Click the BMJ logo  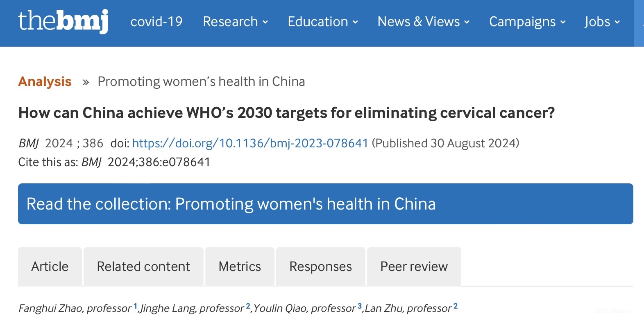coord(63,21)
